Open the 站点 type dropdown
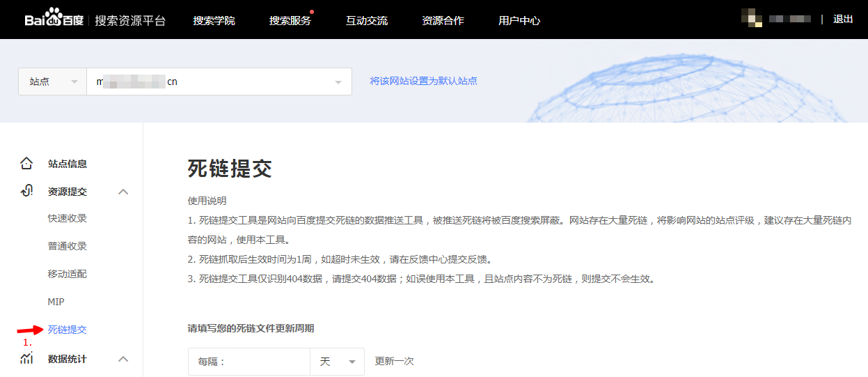 click(52, 82)
